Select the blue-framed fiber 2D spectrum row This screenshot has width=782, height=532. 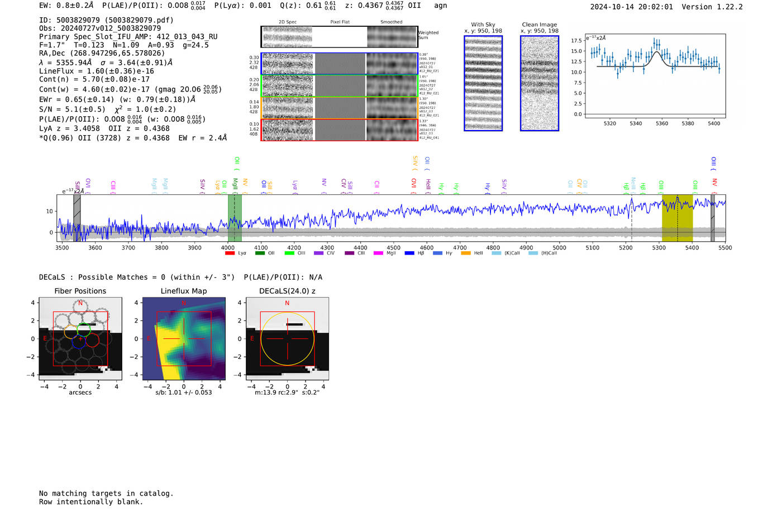click(x=339, y=64)
